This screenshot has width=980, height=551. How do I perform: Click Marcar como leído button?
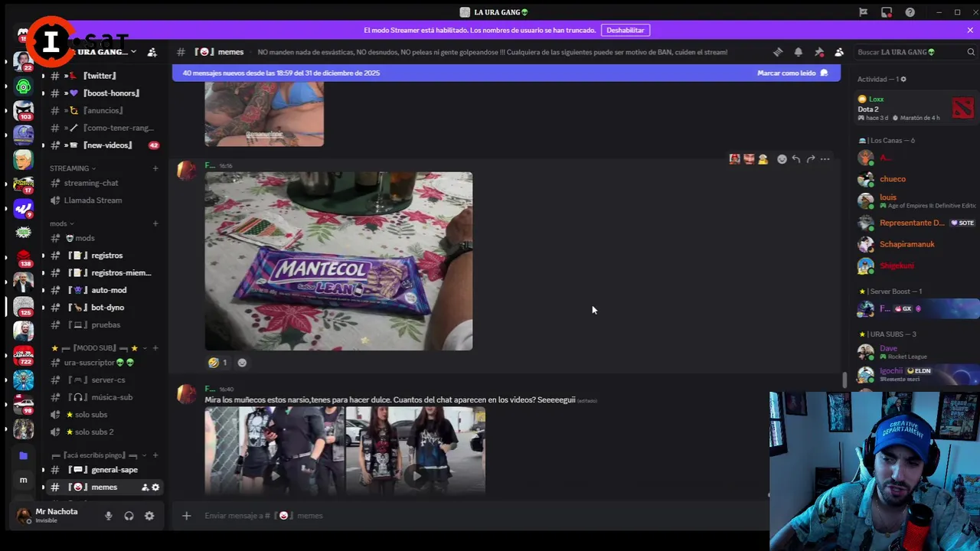792,73
